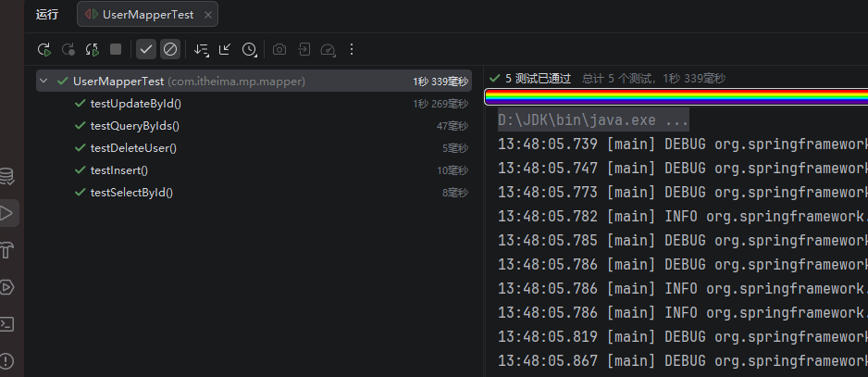Toggle Show Ignored tests button
Image resolution: width=868 pixels, height=377 pixels.
tap(170, 49)
